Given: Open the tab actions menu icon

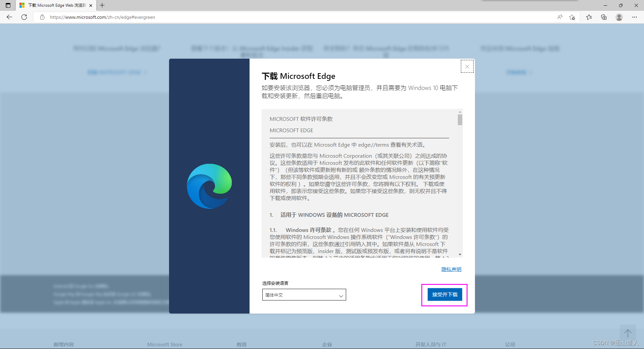Looking at the screenshot, I should pyautogui.click(x=8, y=5).
